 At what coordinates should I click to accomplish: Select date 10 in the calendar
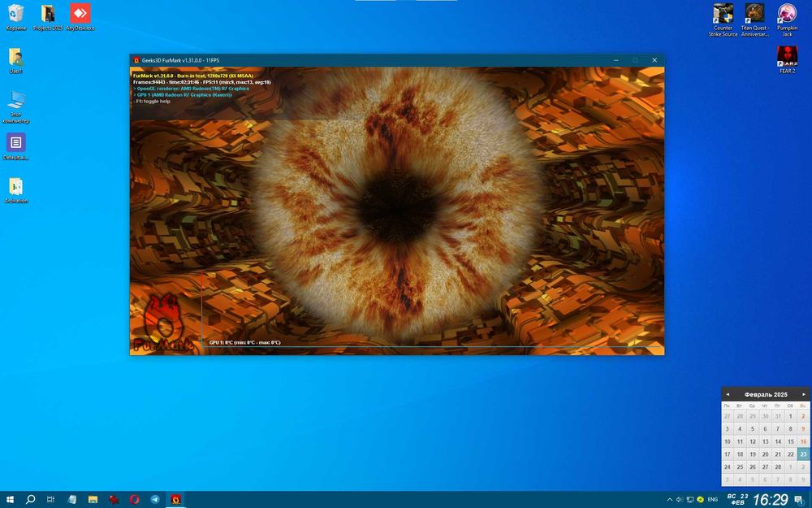click(727, 441)
